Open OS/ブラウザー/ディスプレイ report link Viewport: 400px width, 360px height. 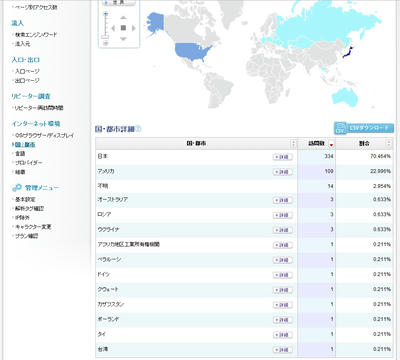[x=44, y=135]
